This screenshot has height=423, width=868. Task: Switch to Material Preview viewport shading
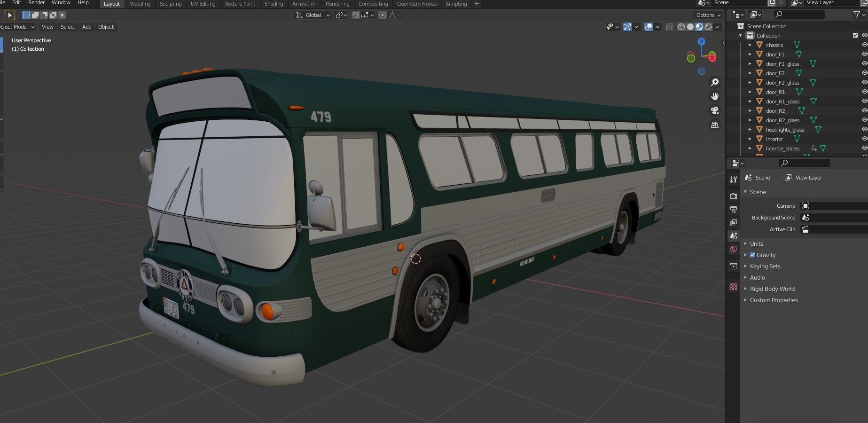[x=699, y=27]
